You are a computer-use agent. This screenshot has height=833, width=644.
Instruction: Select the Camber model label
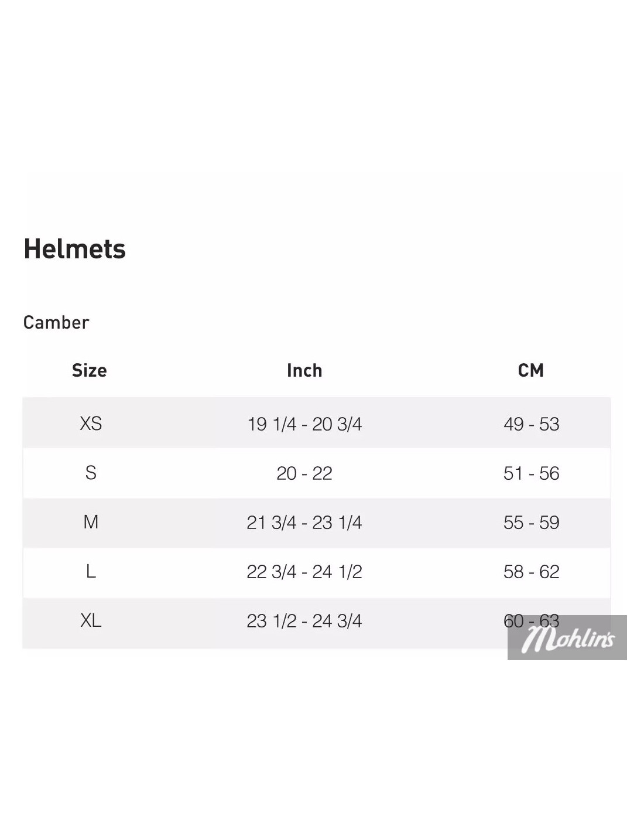coord(56,322)
